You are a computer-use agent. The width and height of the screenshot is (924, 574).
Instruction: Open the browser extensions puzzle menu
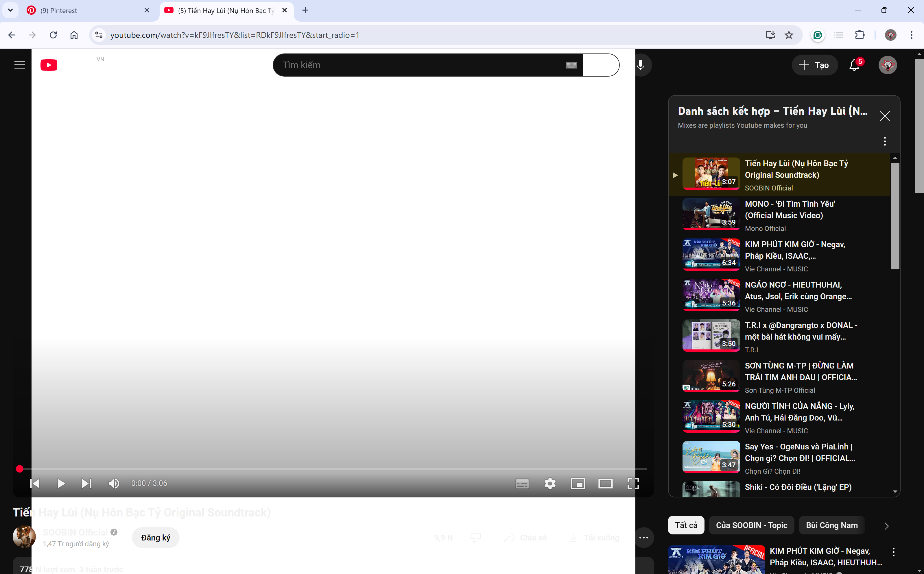860,35
